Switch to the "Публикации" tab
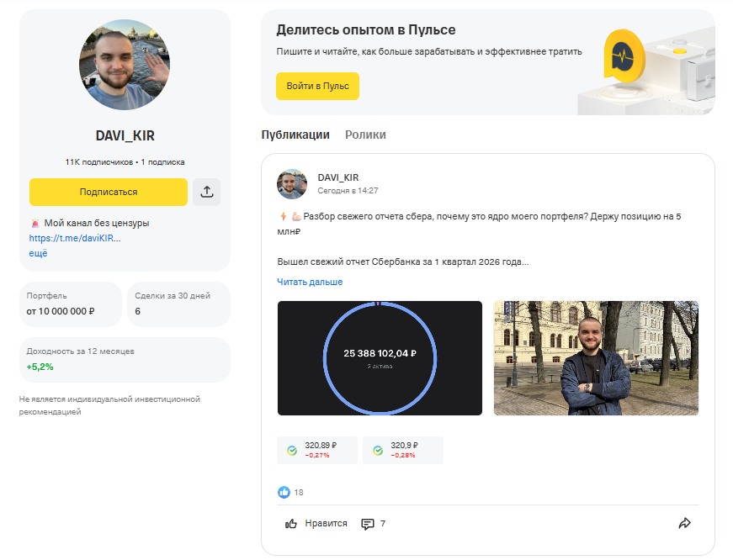 pos(295,135)
